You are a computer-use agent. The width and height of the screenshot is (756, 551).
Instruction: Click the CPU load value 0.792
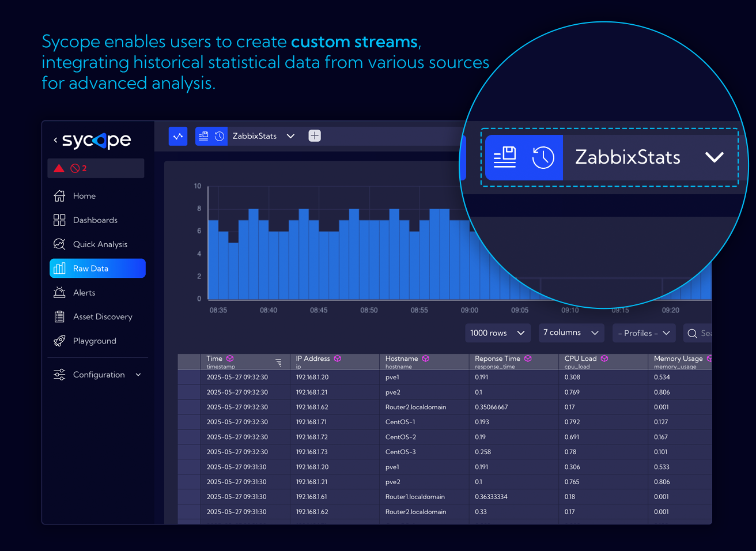click(x=572, y=422)
